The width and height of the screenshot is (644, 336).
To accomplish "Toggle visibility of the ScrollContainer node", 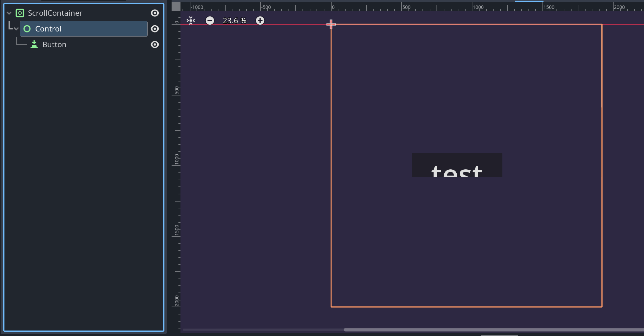I will point(155,13).
